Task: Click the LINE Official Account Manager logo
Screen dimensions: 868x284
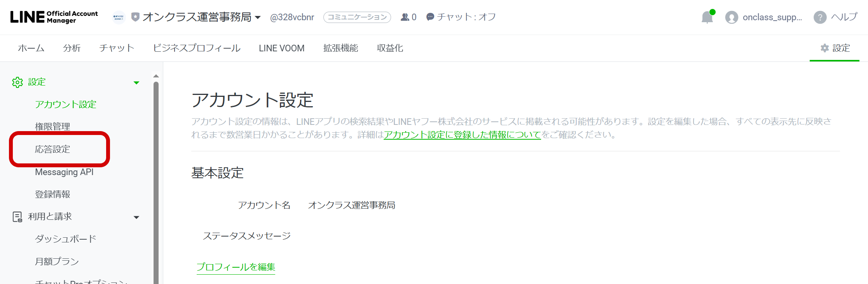Action: coord(54,17)
